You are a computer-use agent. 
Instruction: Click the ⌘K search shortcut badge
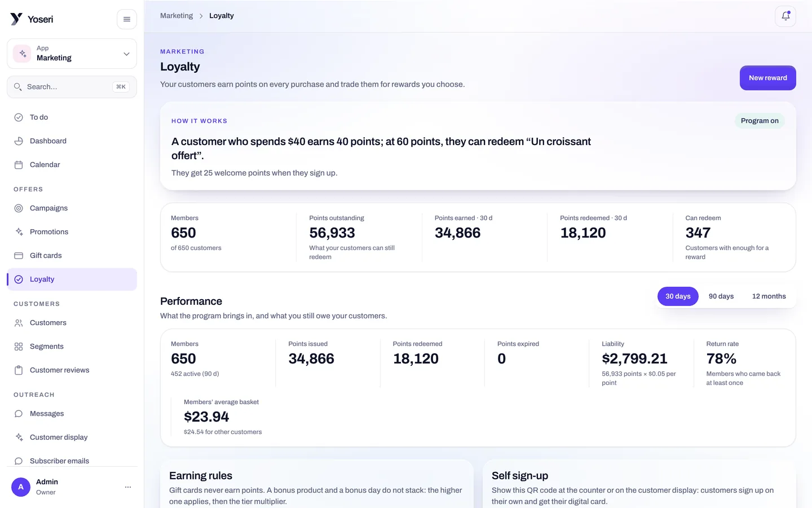[121, 87]
